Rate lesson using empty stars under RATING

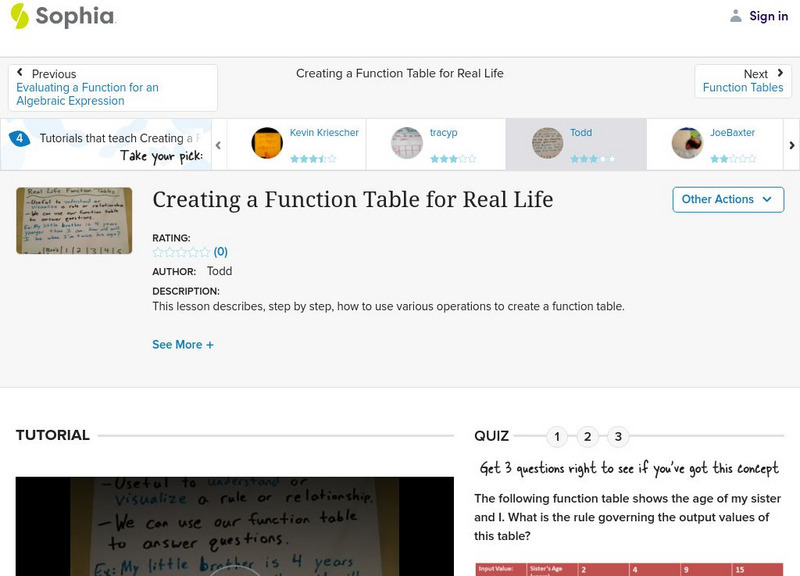[181, 252]
